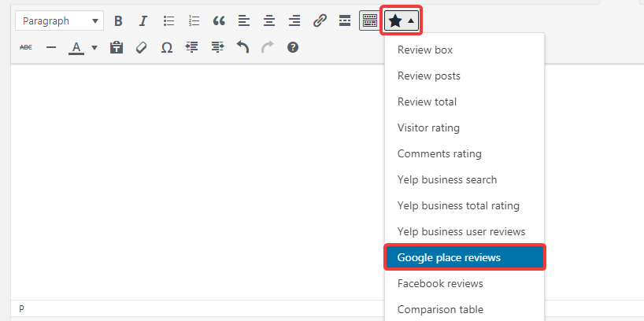Select Review box from the menu
Screen dimensions: 644x321
click(x=464, y=50)
